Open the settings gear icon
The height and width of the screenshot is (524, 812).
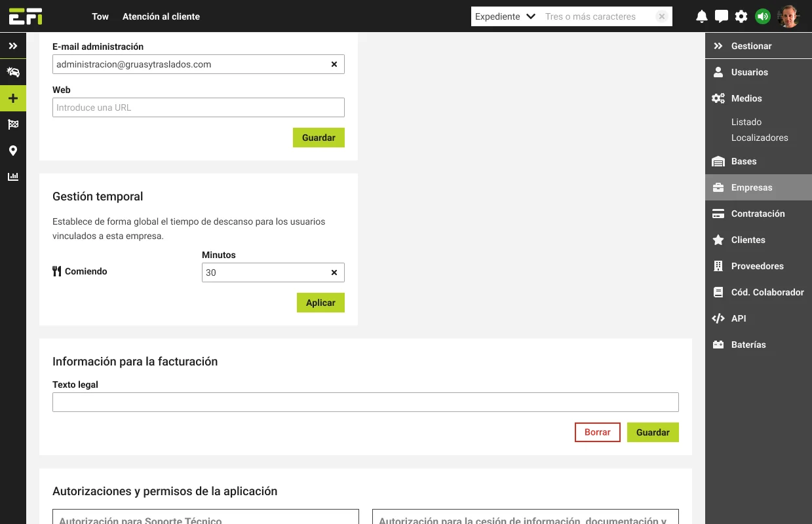click(741, 16)
